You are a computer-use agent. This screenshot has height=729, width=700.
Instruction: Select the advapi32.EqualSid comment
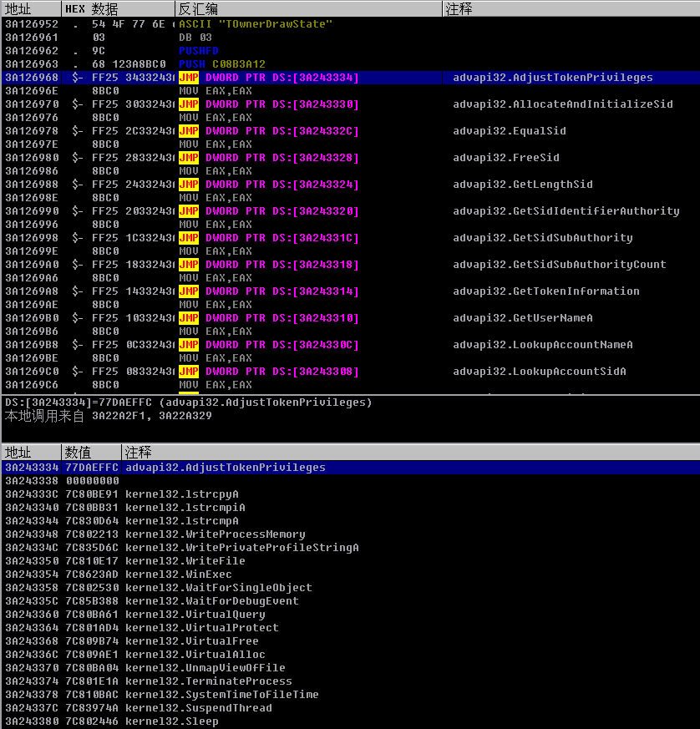point(510,131)
